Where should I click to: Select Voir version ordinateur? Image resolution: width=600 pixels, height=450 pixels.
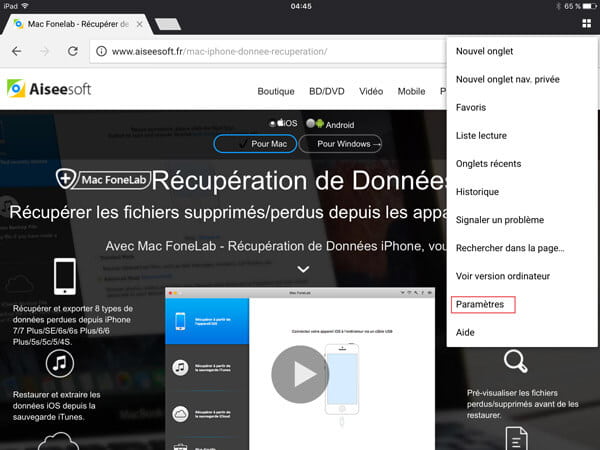pyautogui.click(x=502, y=276)
